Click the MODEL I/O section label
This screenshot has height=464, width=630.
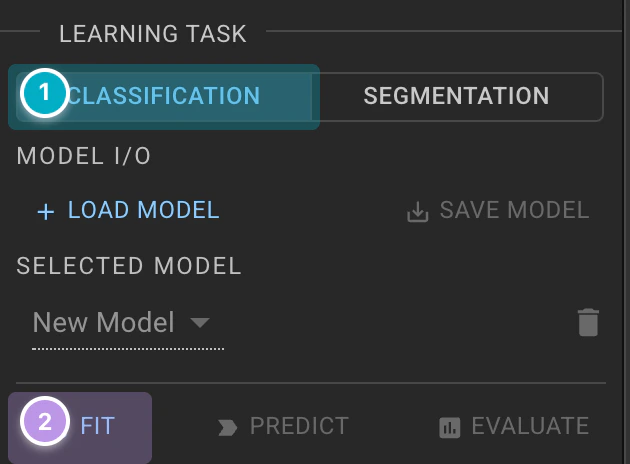(x=84, y=156)
